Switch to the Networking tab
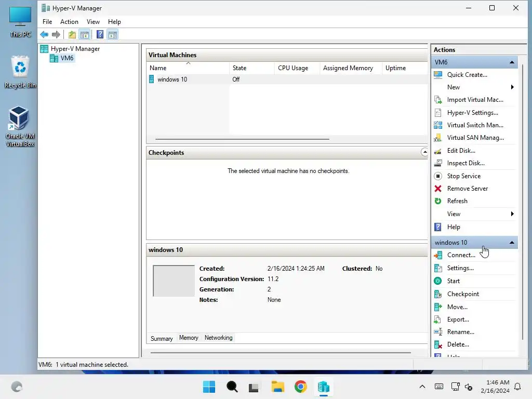The height and width of the screenshot is (399, 532). click(x=219, y=338)
